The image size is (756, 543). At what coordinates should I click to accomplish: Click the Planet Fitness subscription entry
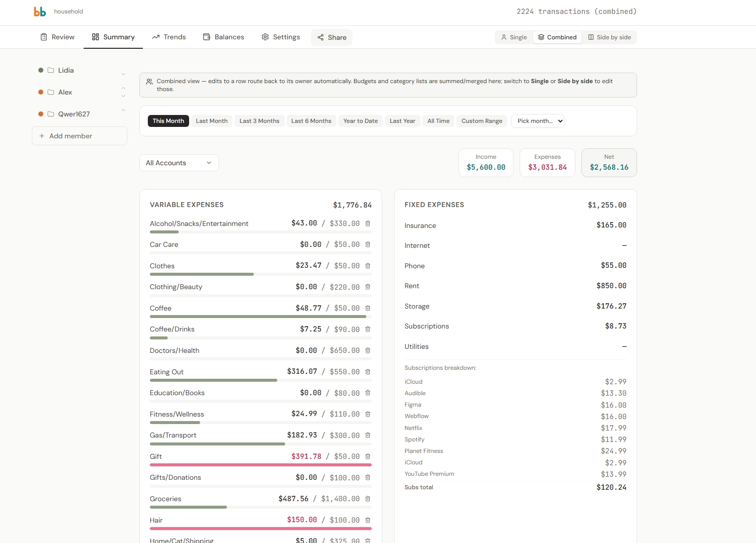coord(516,451)
